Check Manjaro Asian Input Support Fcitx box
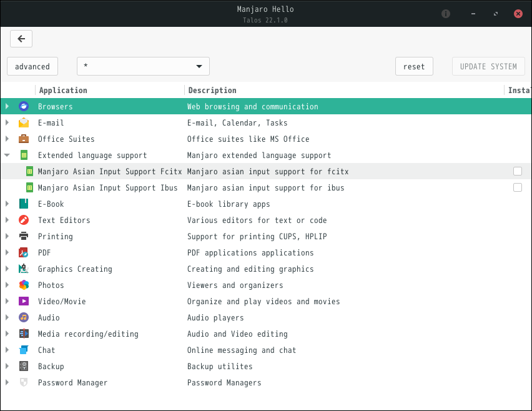The image size is (532, 411). pos(518,171)
